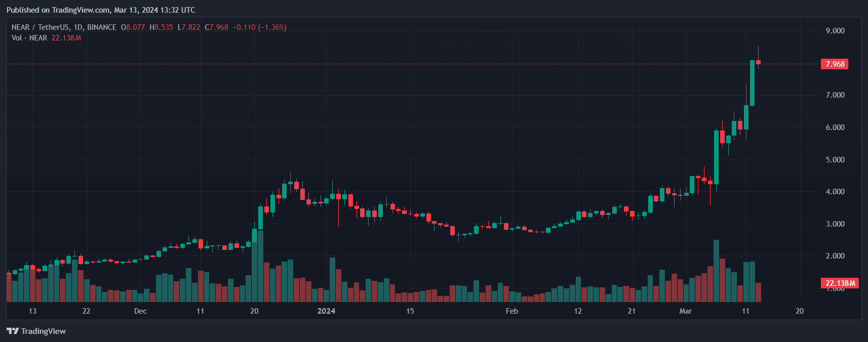Click the 9.000 price scale label

click(x=835, y=31)
